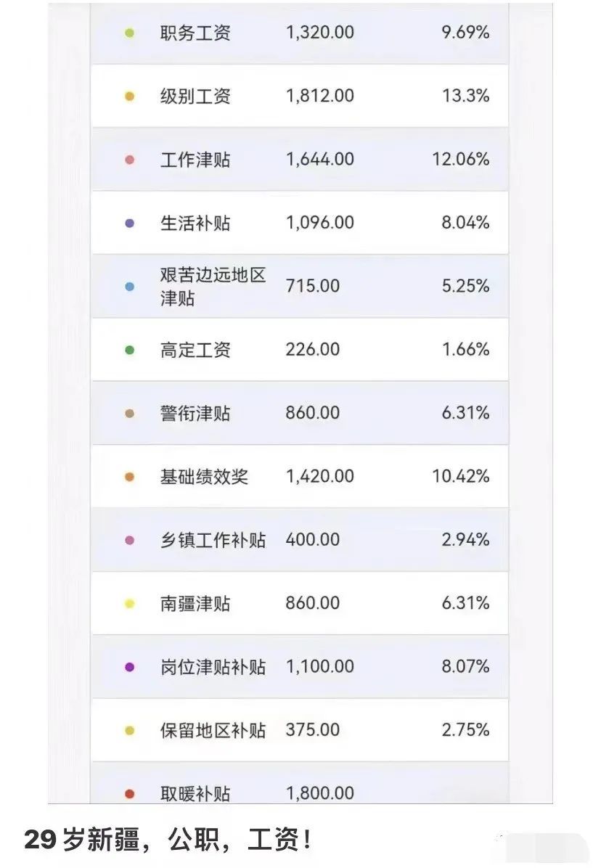Image resolution: width=601 pixels, height=868 pixels.
Task: Open the 基础绩效奖 row label
Action: coord(204,477)
